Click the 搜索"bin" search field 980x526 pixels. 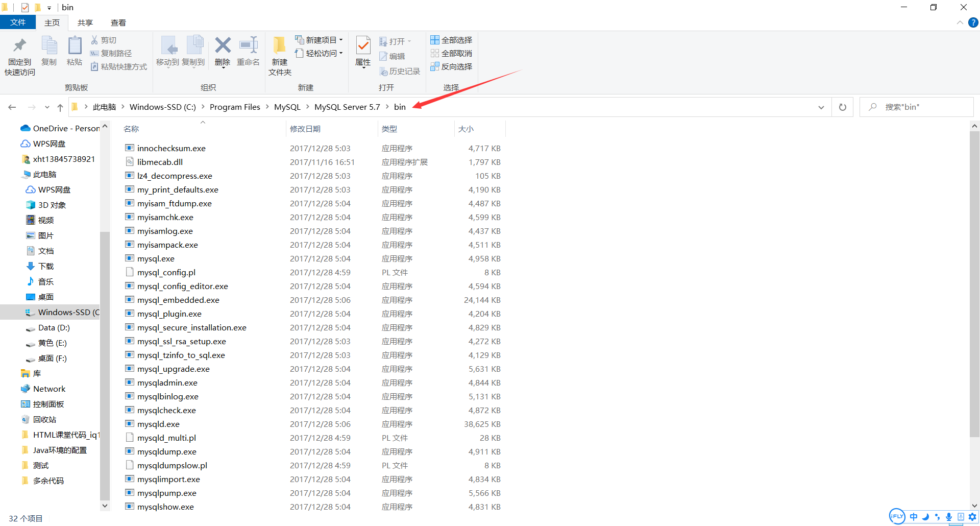(917, 107)
